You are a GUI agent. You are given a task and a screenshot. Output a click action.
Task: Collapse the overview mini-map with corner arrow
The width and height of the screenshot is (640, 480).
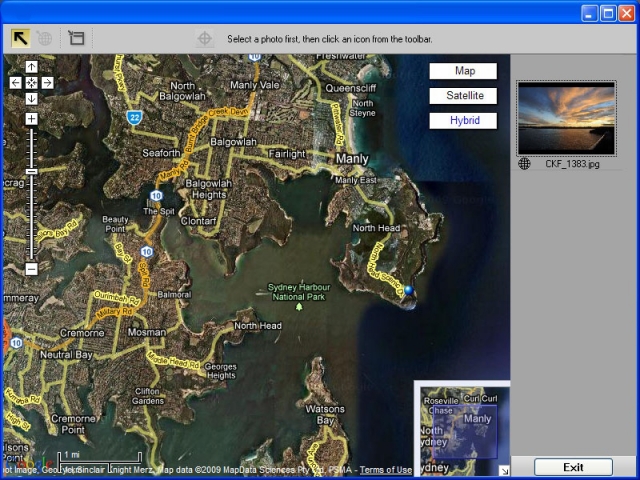pos(504,471)
